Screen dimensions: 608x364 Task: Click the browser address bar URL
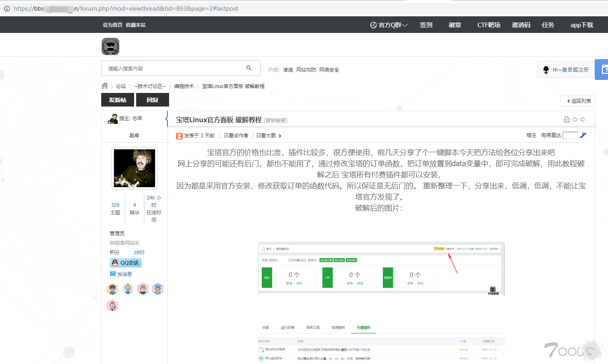(x=126, y=9)
